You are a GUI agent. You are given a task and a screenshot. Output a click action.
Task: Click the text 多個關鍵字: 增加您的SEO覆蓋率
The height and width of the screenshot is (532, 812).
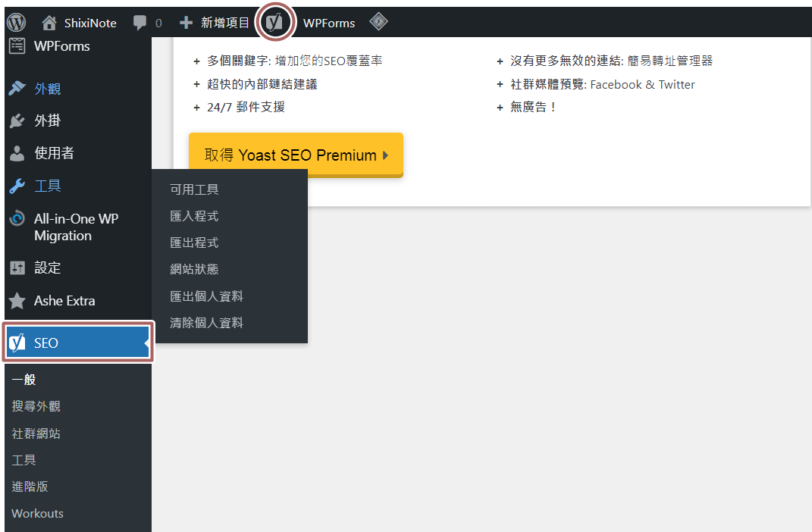point(295,61)
